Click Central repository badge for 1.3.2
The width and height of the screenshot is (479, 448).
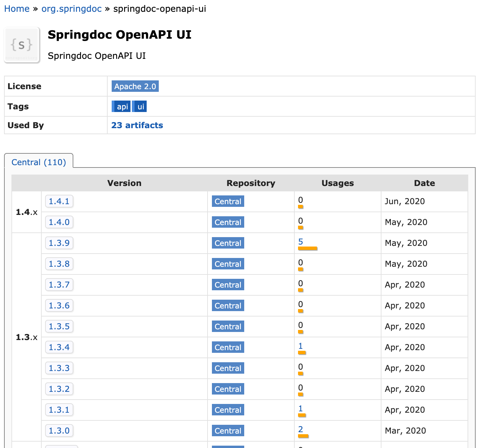(228, 389)
